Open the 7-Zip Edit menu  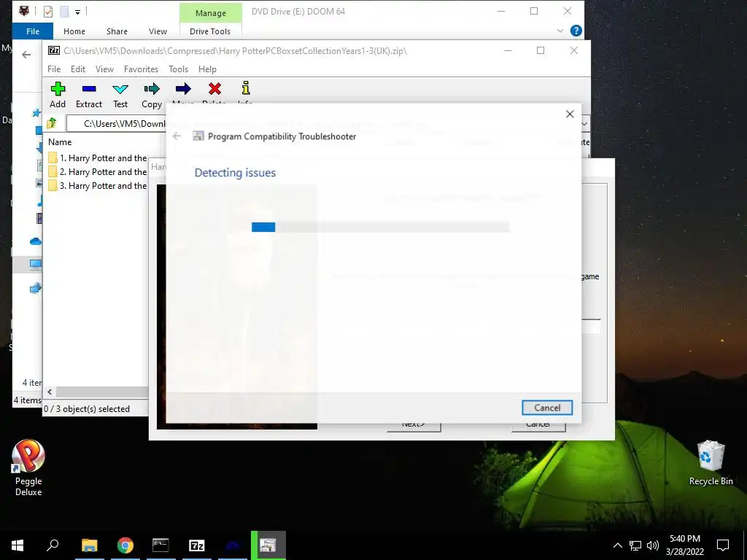[77, 69]
